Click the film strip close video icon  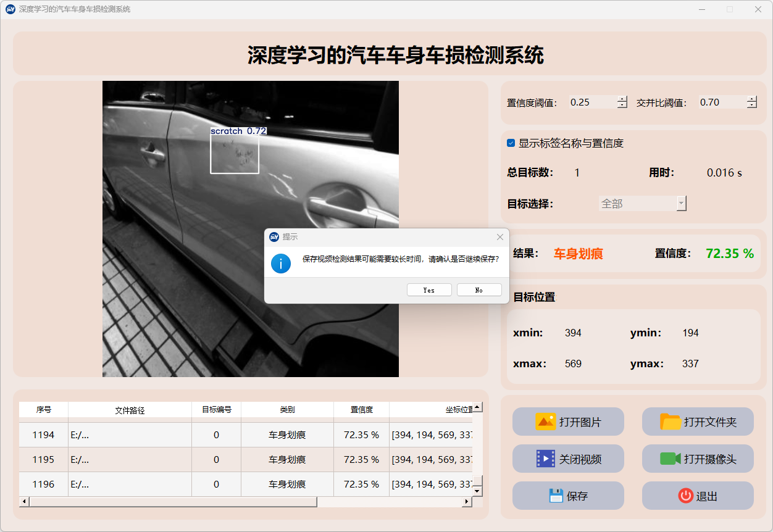(x=546, y=459)
